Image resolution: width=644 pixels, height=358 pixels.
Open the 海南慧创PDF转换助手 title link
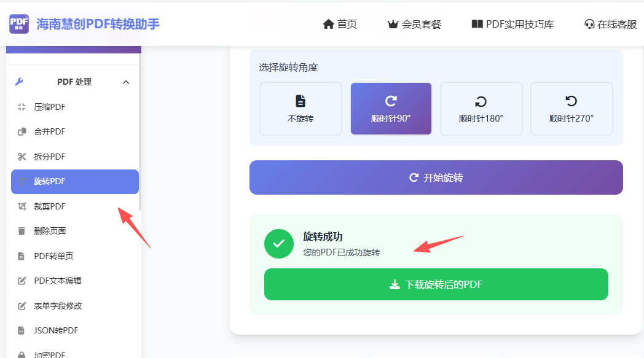pos(98,24)
